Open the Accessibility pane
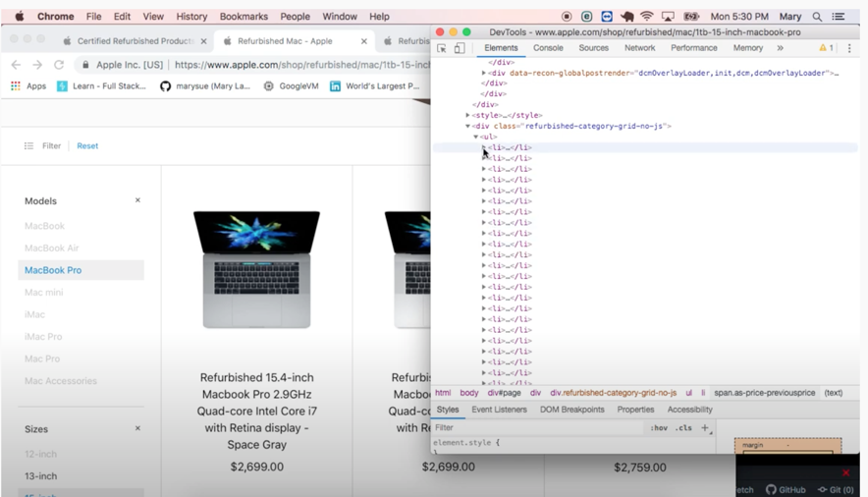The width and height of the screenshot is (868, 497). tap(689, 410)
